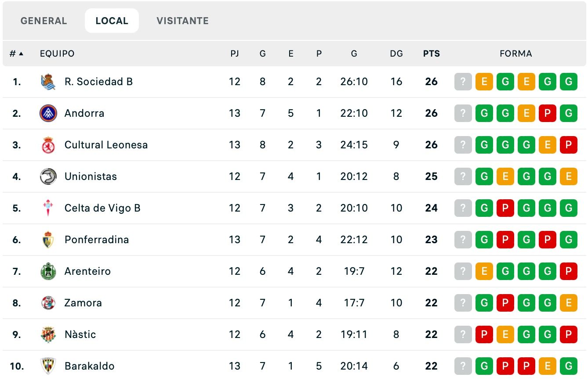Select Celta de Vigo B's last green result
This screenshot has height=381, width=588.
[x=568, y=208]
